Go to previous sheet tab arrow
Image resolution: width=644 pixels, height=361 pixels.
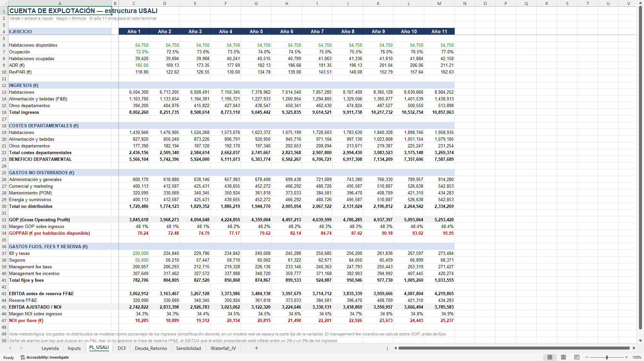10,348
